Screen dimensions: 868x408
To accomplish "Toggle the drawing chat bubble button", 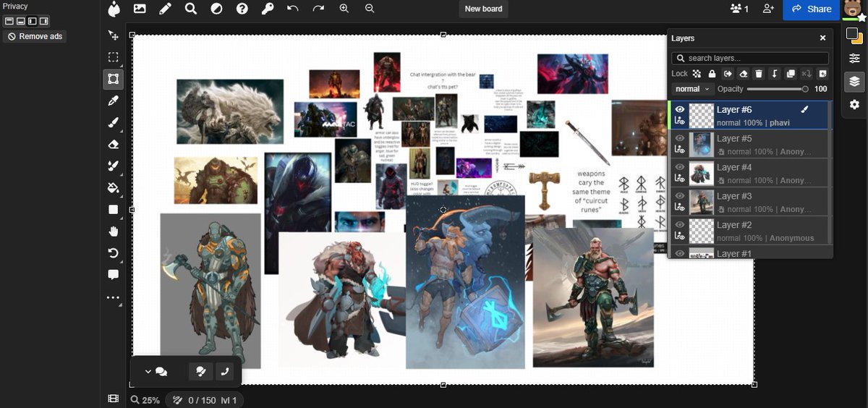I will tap(201, 372).
